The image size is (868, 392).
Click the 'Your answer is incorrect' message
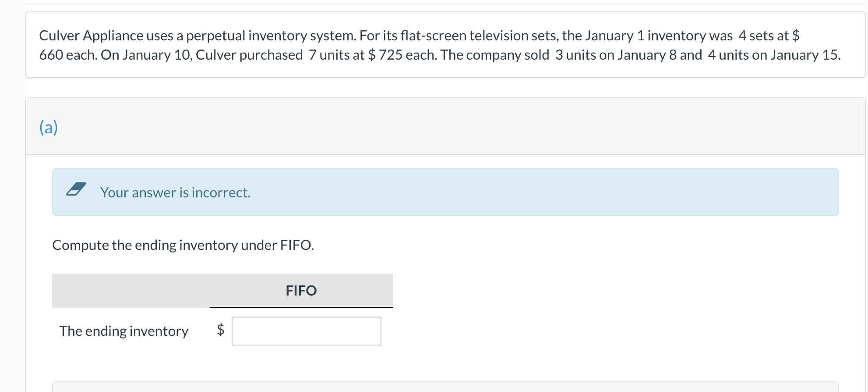click(x=175, y=192)
